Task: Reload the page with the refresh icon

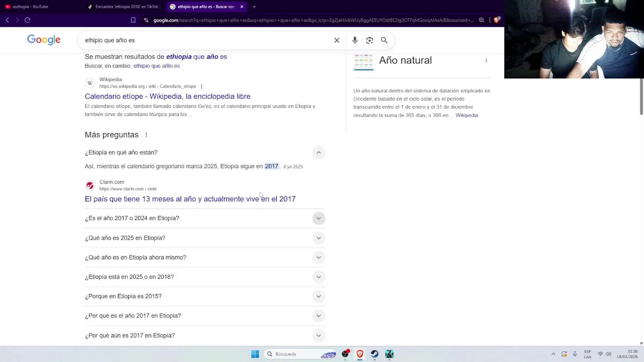Action: click(27, 20)
